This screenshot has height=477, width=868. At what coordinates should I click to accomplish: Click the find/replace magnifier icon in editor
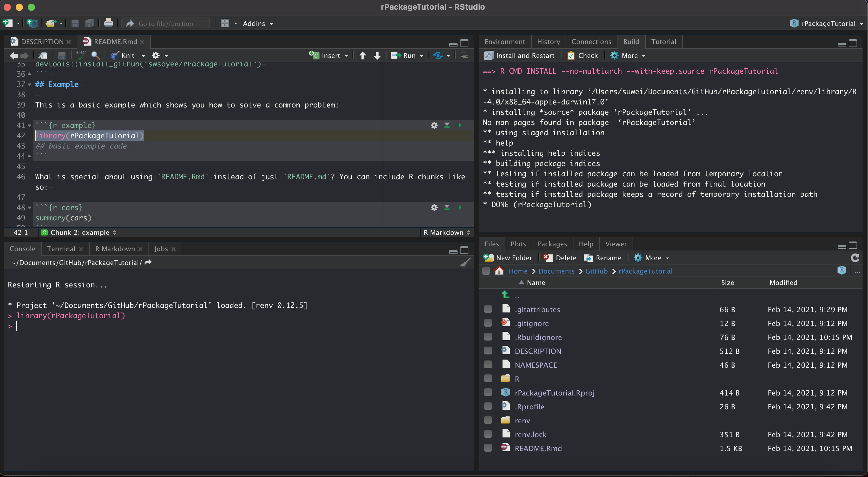point(95,56)
